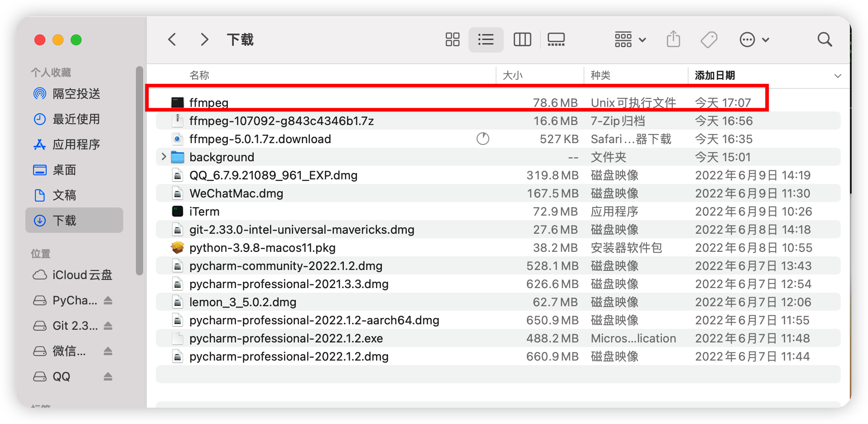Open the Tags editor

[709, 39]
